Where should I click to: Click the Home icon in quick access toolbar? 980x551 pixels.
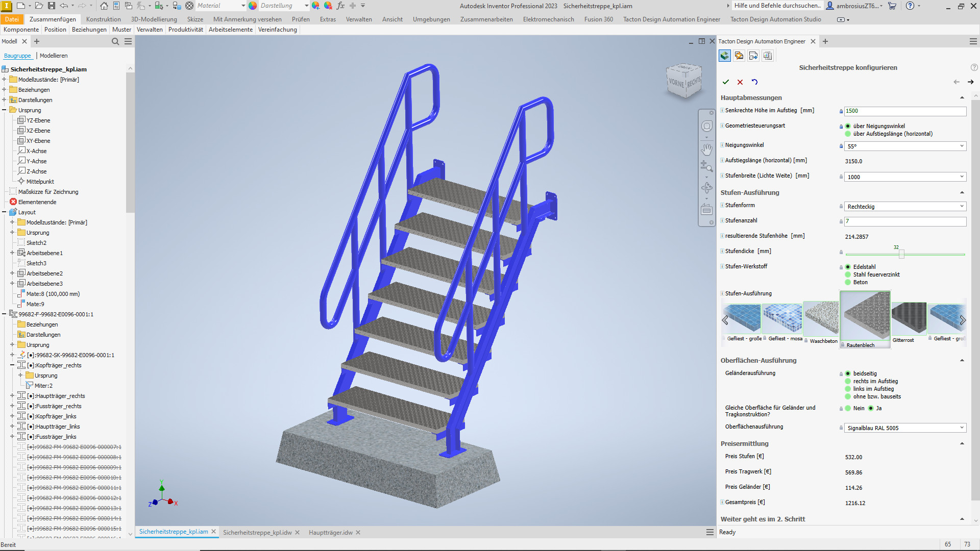point(104,6)
